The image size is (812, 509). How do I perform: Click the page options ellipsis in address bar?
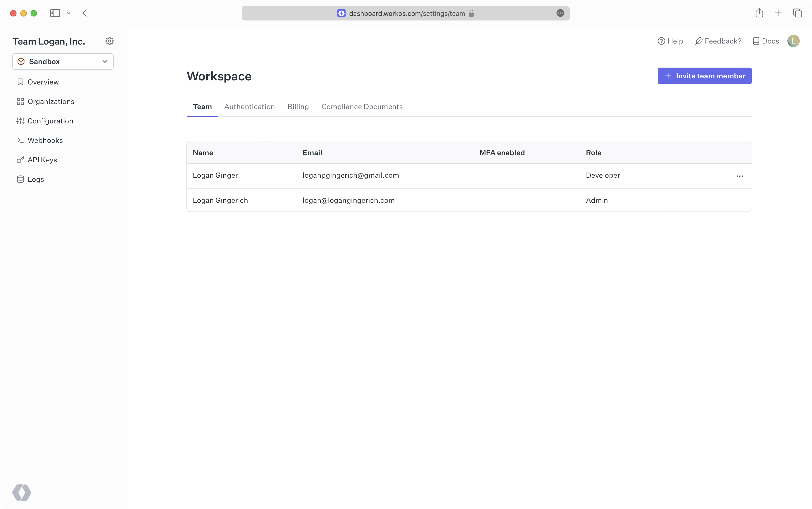[x=560, y=13]
